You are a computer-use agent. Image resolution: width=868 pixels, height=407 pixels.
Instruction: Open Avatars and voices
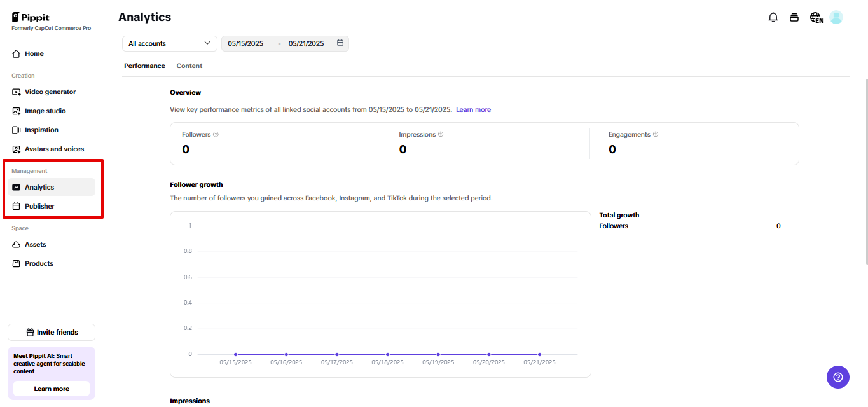tap(54, 149)
